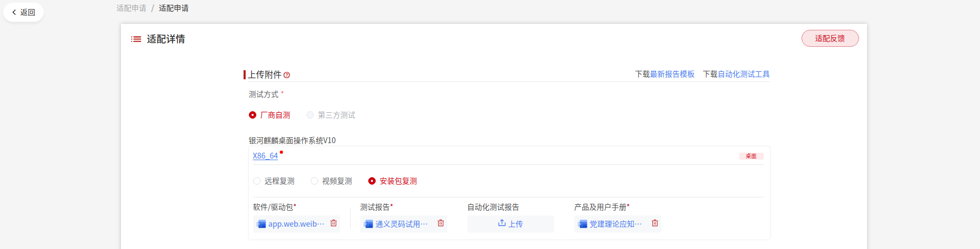This screenshot has width=980, height=249.
Task: Delete the 党建理论应知 user manual file
Action: [655, 223]
